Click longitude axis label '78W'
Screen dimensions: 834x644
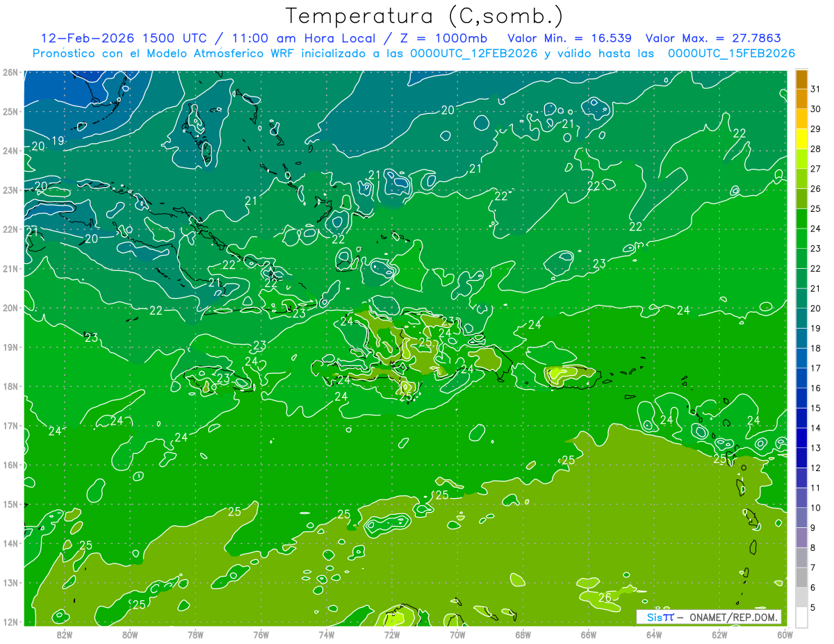(x=195, y=634)
